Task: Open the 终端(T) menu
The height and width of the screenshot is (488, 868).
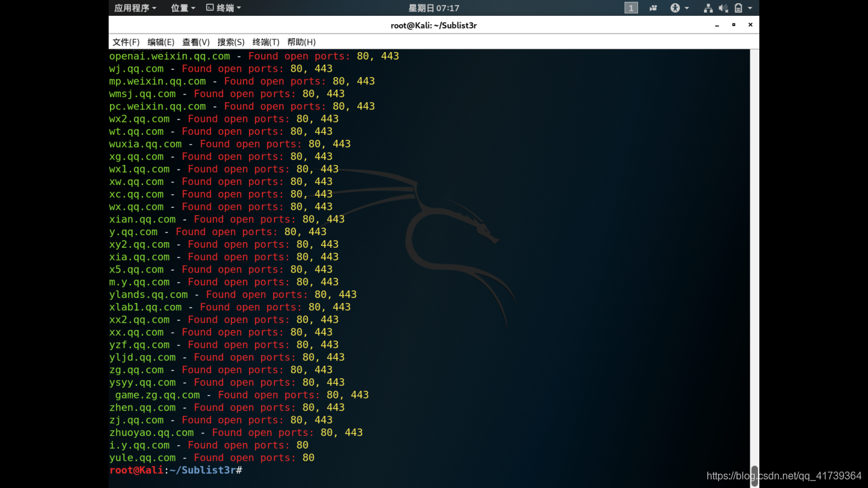Action: 266,42
